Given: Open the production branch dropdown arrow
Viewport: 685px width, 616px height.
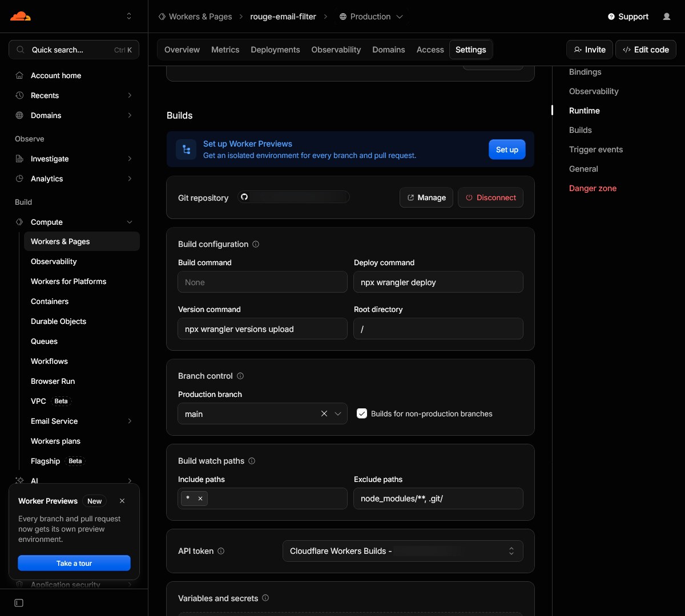Looking at the screenshot, I should pyautogui.click(x=338, y=414).
